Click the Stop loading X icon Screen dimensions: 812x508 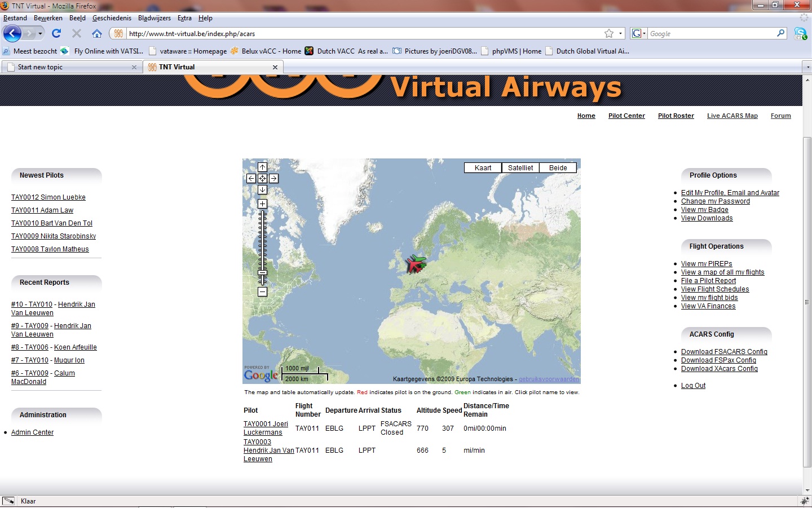click(x=77, y=33)
